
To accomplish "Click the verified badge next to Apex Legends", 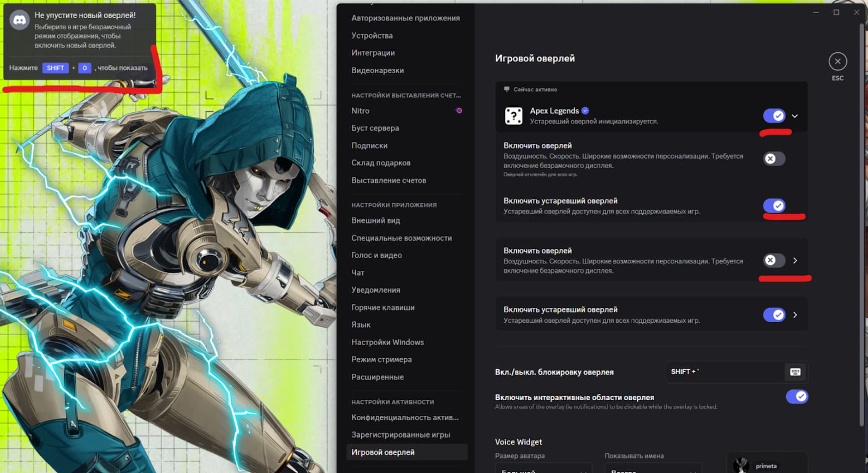I will (x=586, y=110).
